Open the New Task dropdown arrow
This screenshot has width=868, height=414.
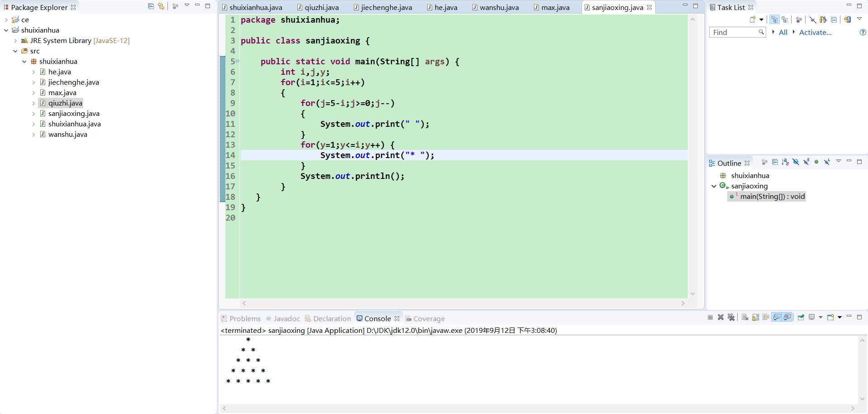762,19
